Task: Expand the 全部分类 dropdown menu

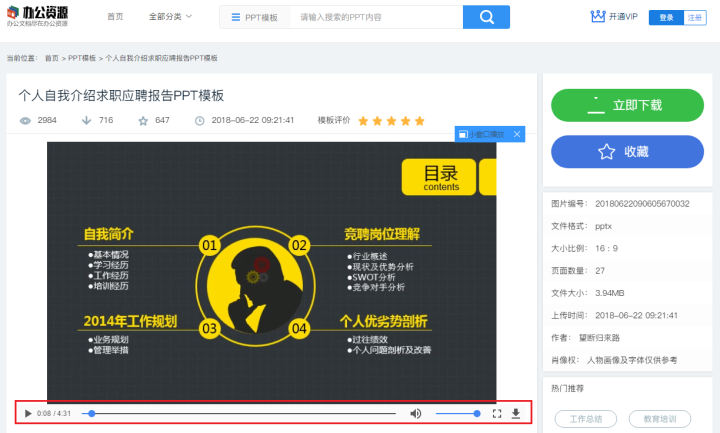Action: point(170,17)
